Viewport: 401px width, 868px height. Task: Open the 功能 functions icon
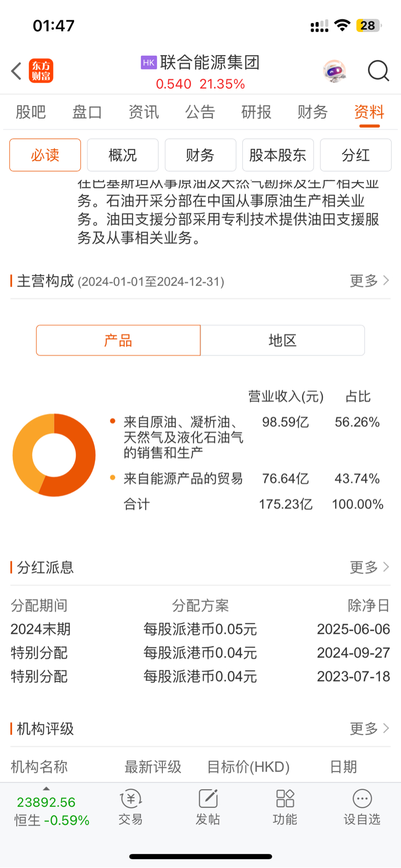click(285, 807)
